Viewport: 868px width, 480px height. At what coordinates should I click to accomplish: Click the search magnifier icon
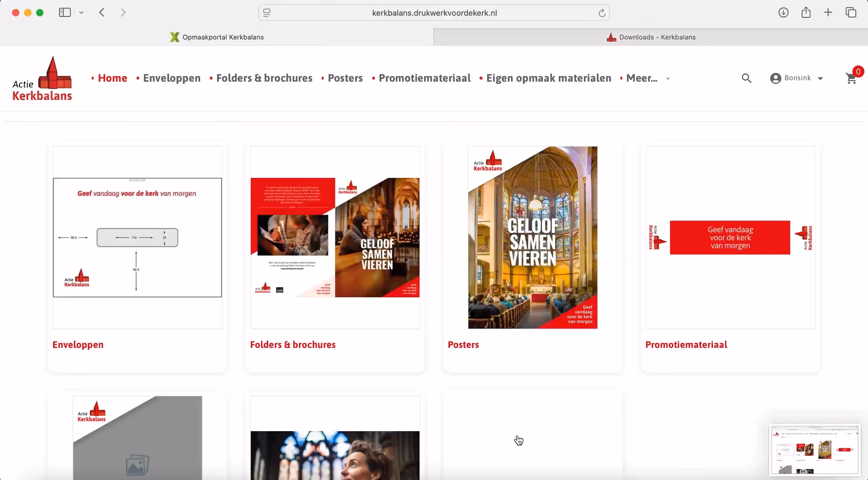[x=747, y=78]
